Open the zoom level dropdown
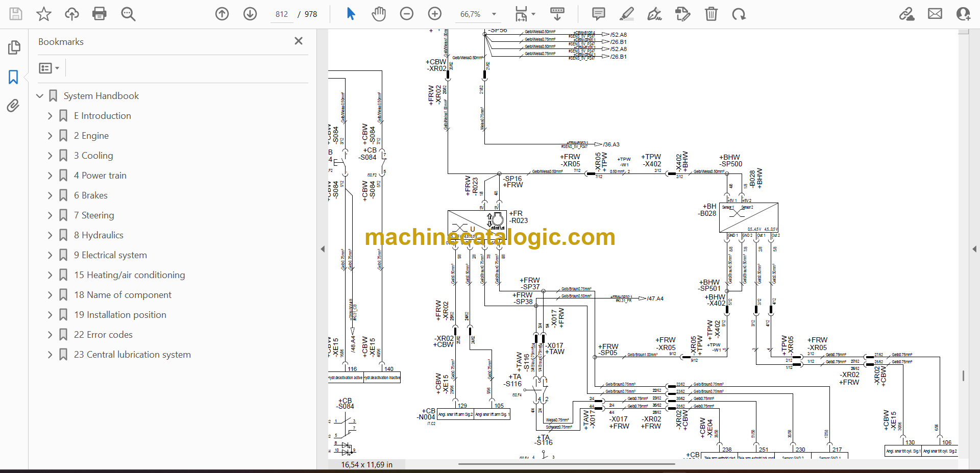The width and height of the screenshot is (980, 473). click(x=494, y=14)
